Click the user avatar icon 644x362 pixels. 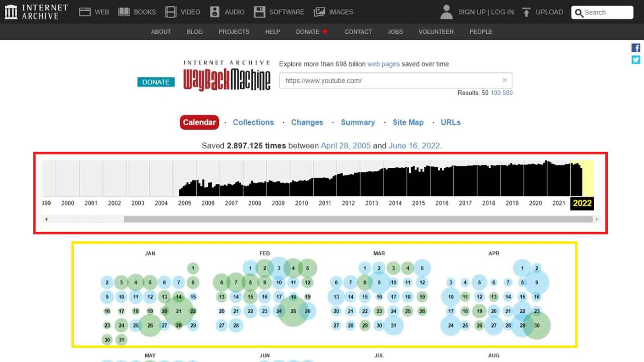tap(446, 12)
